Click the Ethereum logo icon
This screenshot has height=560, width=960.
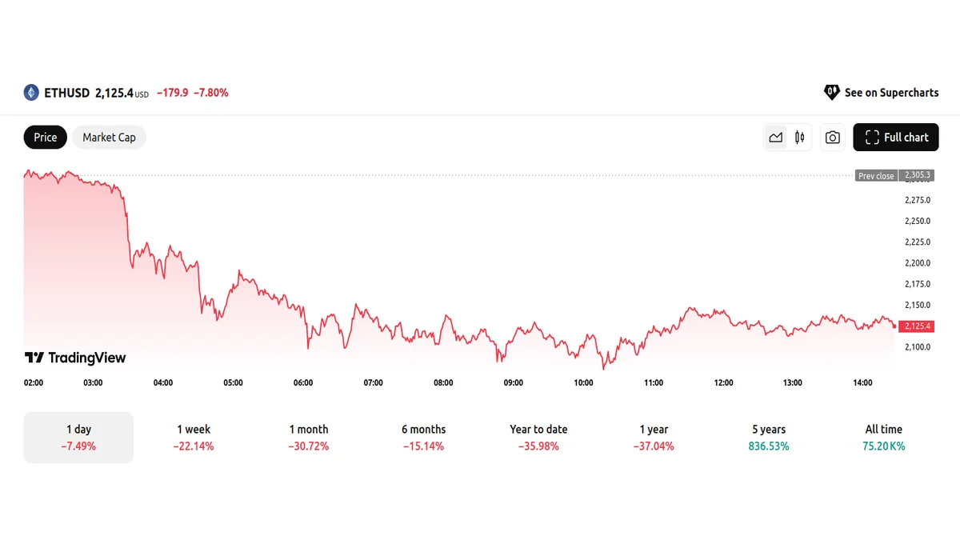pyautogui.click(x=31, y=93)
